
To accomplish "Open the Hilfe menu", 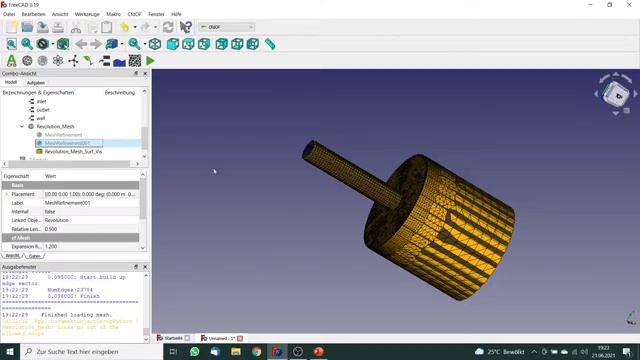I will (x=176, y=14).
